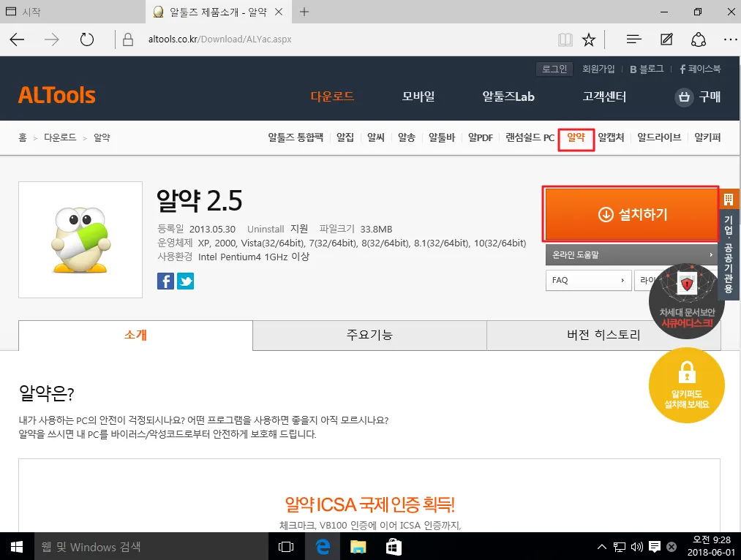Click the lock icon in address bar

point(127,39)
